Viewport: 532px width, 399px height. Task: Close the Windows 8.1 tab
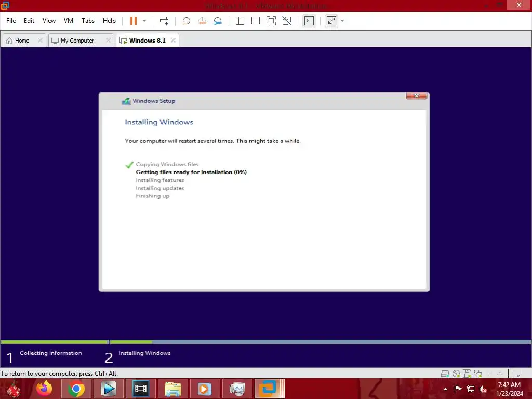click(173, 41)
